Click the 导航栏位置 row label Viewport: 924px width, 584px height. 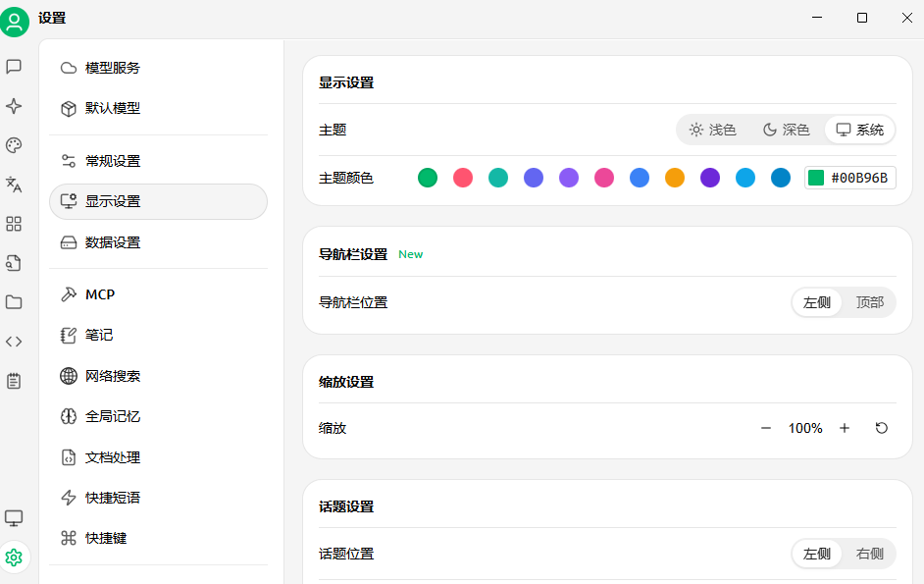tap(353, 302)
